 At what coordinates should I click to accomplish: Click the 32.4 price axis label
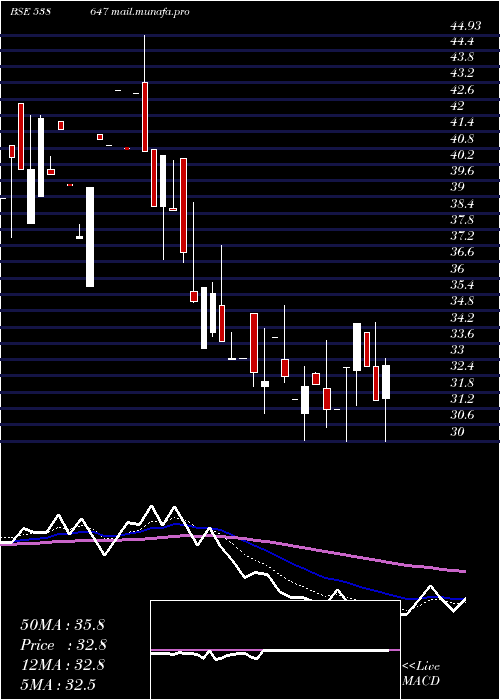click(x=462, y=367)
